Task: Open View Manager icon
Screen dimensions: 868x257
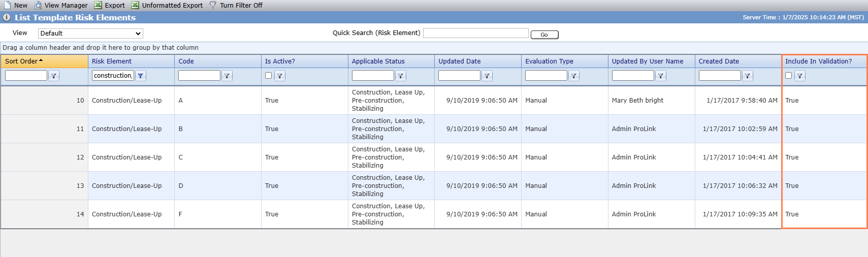Action: pyautogui.click(x=38, y=5)
